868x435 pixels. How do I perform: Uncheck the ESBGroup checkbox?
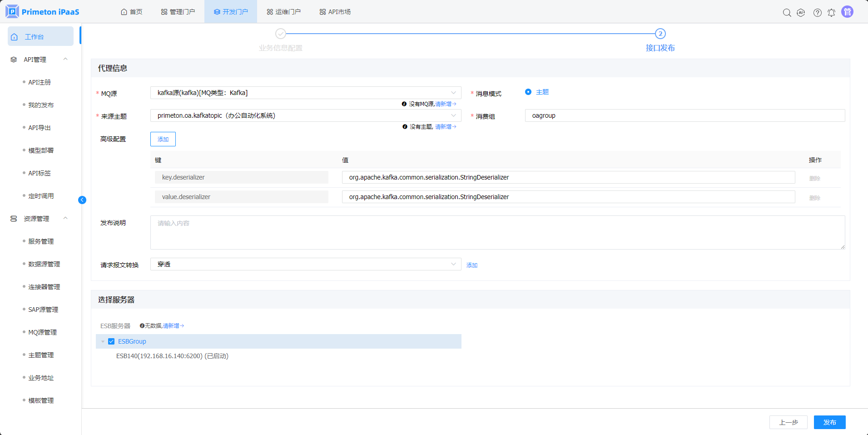111,341
